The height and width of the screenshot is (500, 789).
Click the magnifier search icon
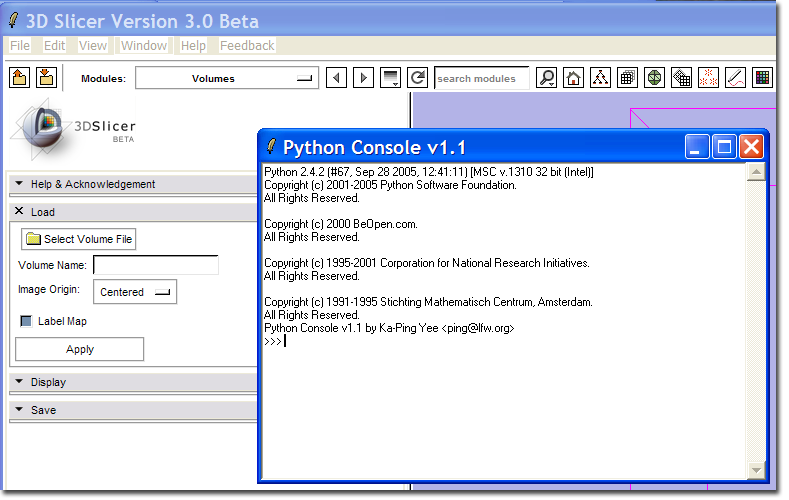coord(547,78)
